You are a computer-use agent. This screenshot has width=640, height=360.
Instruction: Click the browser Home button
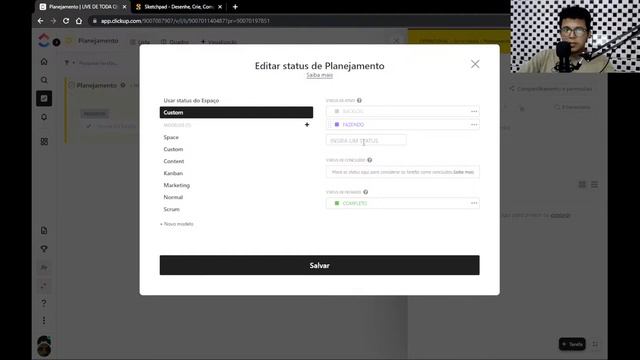point(79,21)
